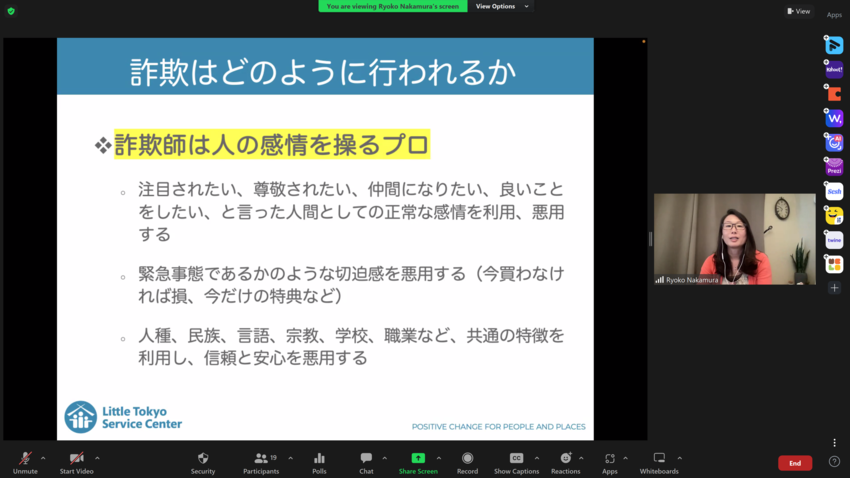850x478 pixels.
Task: Click the red End button
Action: [x=795, y=463]
